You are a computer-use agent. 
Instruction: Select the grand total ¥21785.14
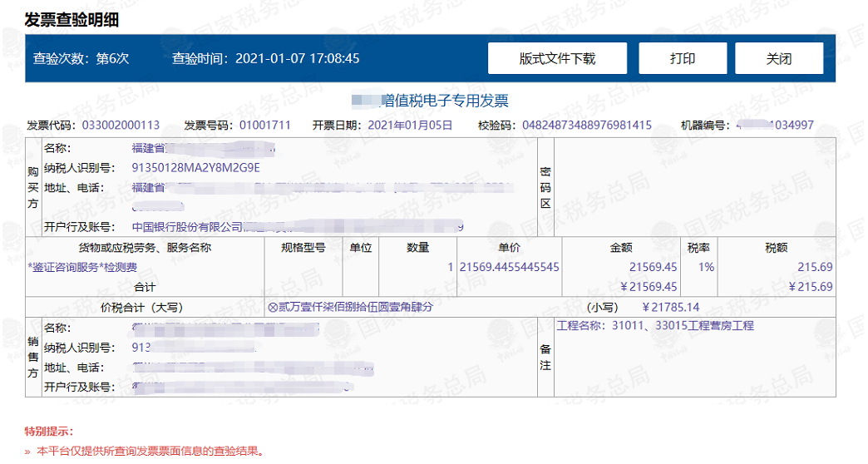[670, 307]
